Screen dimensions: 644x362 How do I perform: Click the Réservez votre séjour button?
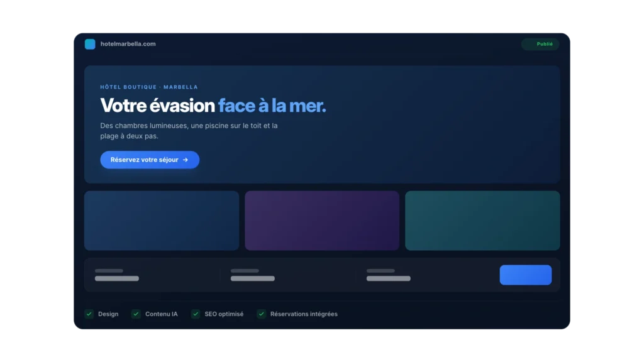tap(150, 160)
